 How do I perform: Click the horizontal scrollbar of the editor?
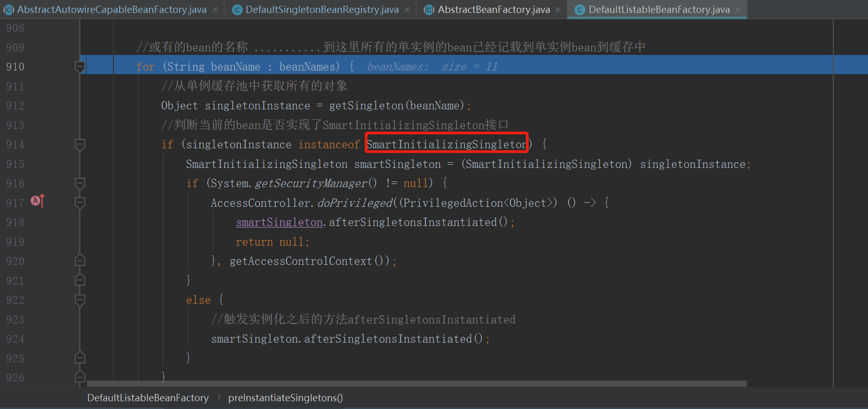click(x=417, y=384)
